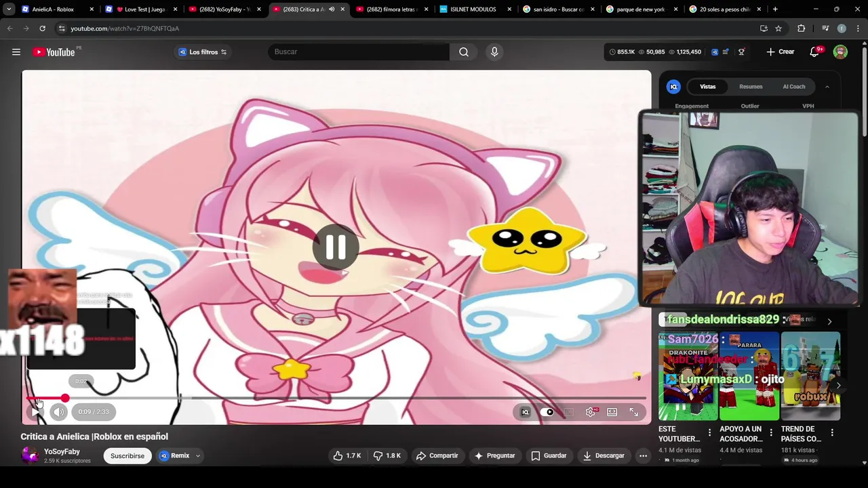This screenshot has height=488, width=868.
Task: Start voice search with the microphone
Action: pyautogui.click(x=494, y=52)
